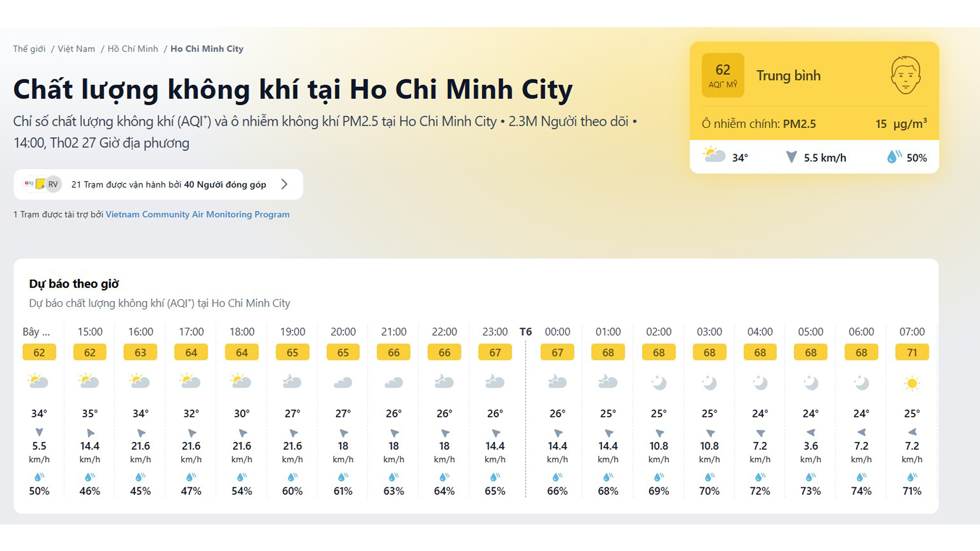Click the moon icon in 02:00 forecast column
Viewport: 980px width, 551px height.
tap(658, 382)
